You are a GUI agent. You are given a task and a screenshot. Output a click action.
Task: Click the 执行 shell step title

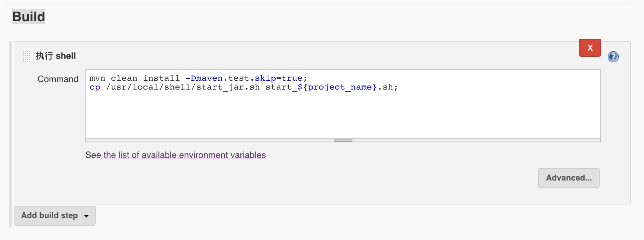[56, 56]
